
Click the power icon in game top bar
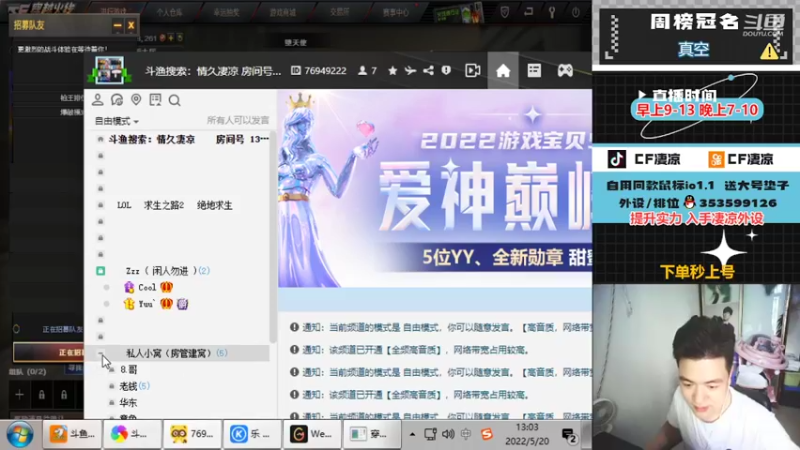[x=576, y=12]
